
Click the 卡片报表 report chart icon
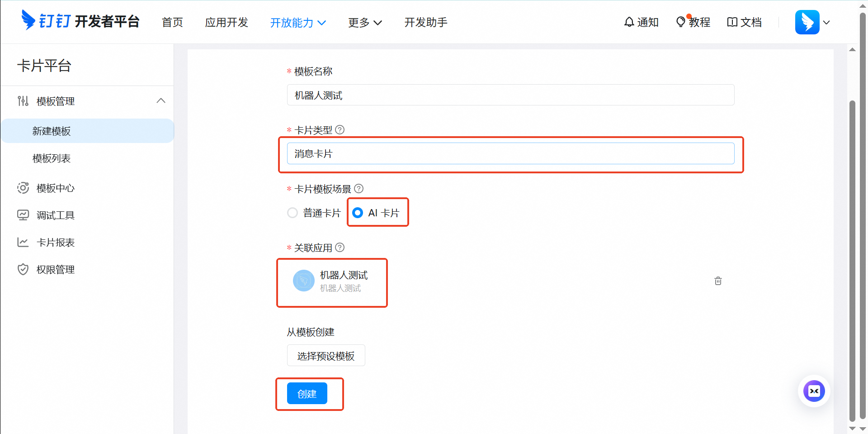click(23, 242)
